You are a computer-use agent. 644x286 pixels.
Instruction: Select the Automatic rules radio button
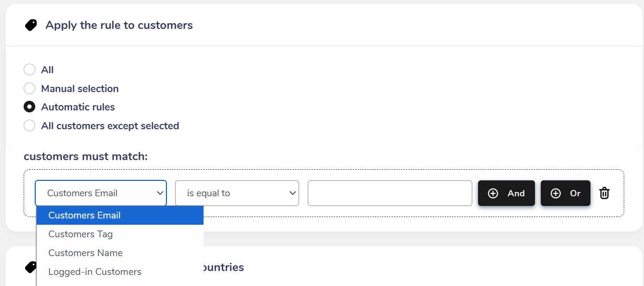point(29,107)
